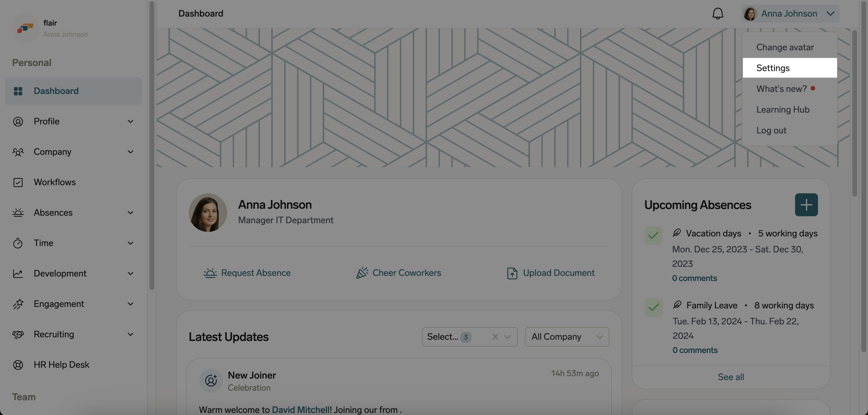
Task: Click the New Joiner celebration icon
Action: 211,381
